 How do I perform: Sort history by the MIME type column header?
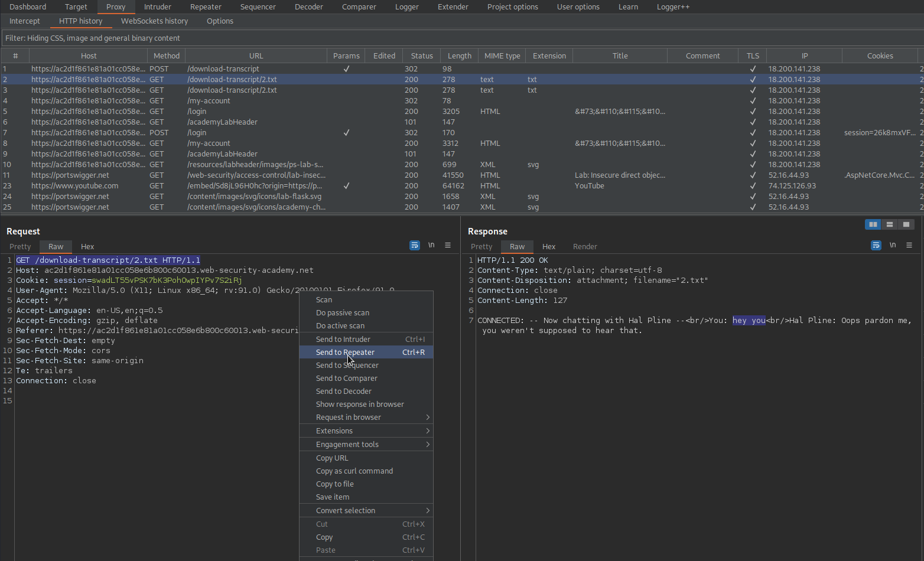[502, 56]
